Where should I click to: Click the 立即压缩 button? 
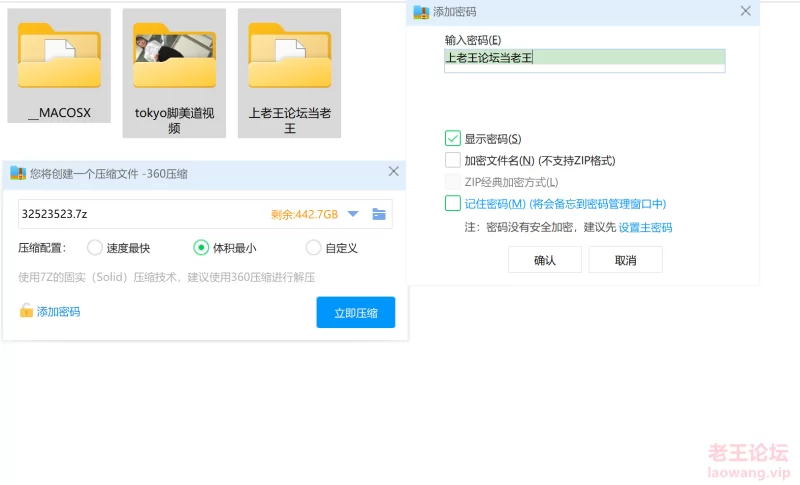(356, 313)
